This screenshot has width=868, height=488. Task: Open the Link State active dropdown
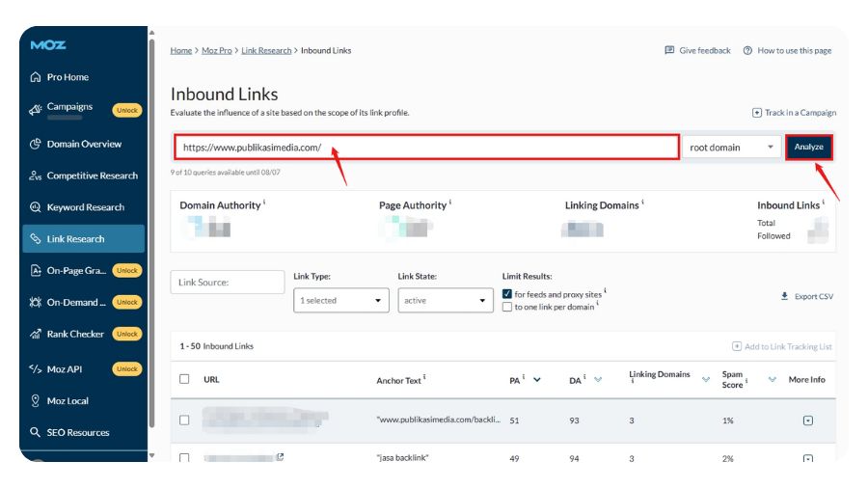pos(445,301)
